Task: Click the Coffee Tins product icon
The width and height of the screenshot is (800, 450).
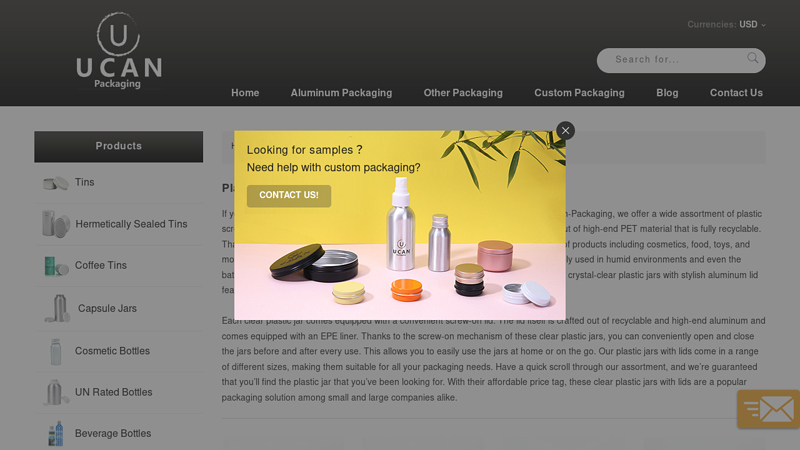Action: coord(56,266)
